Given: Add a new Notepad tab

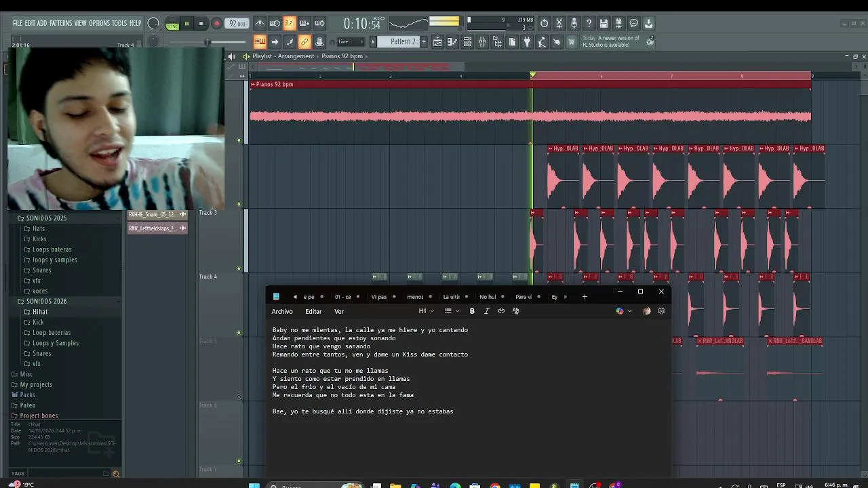Looking at the screenshot, I should 585,296.
